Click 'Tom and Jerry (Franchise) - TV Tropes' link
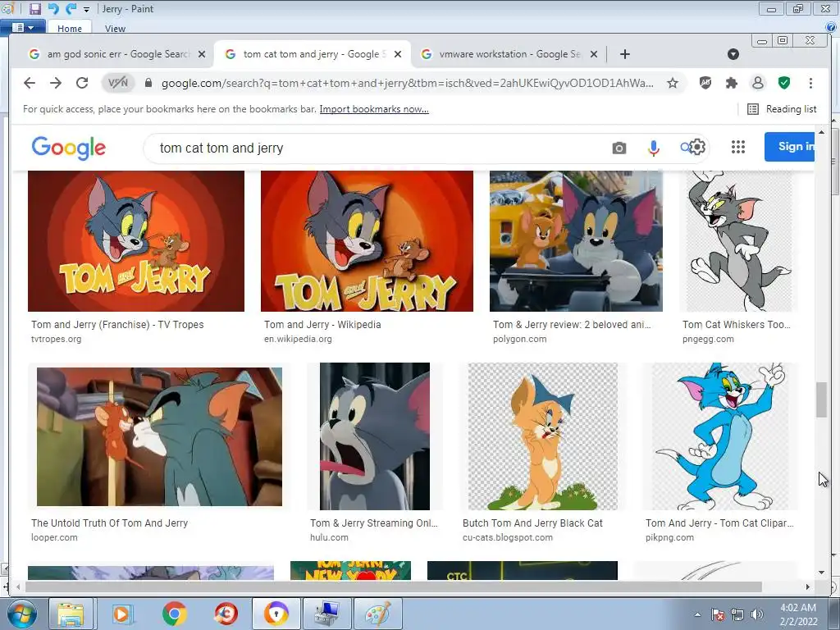Screen dimensions: 840x630 117,325
